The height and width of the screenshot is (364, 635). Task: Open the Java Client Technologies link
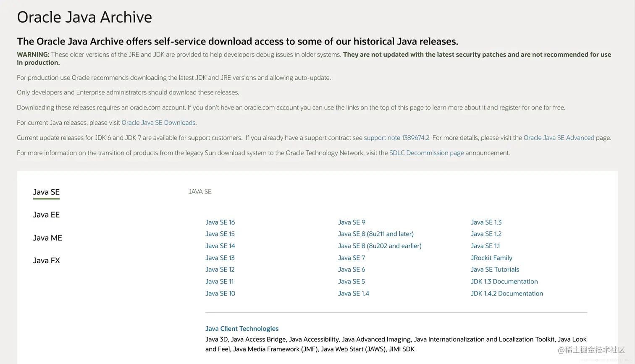coord(242,329)
